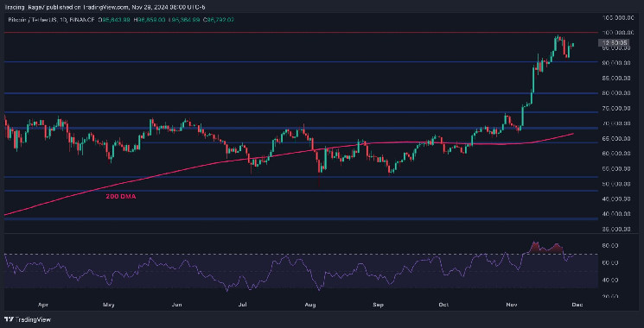This screenshot has width=644, height=328.
Task: Click the Jul label on time axis
Action: click(x=242, y=305)
